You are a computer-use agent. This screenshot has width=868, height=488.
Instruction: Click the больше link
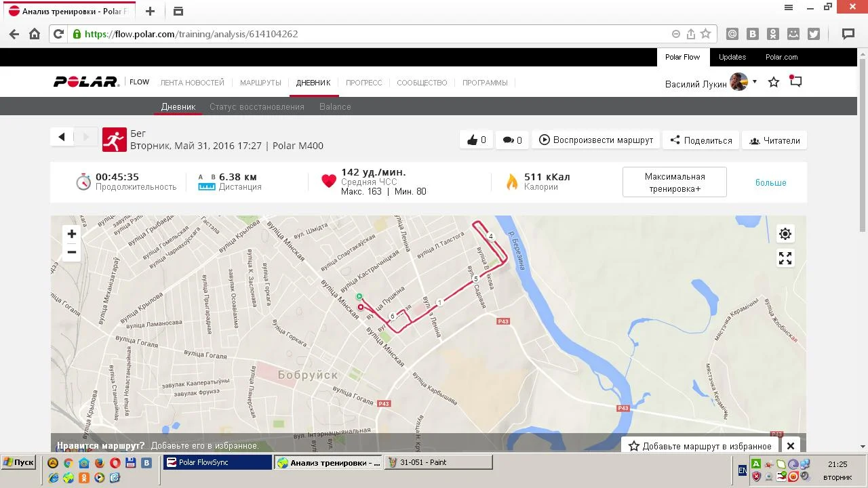(x=771, y=182)
